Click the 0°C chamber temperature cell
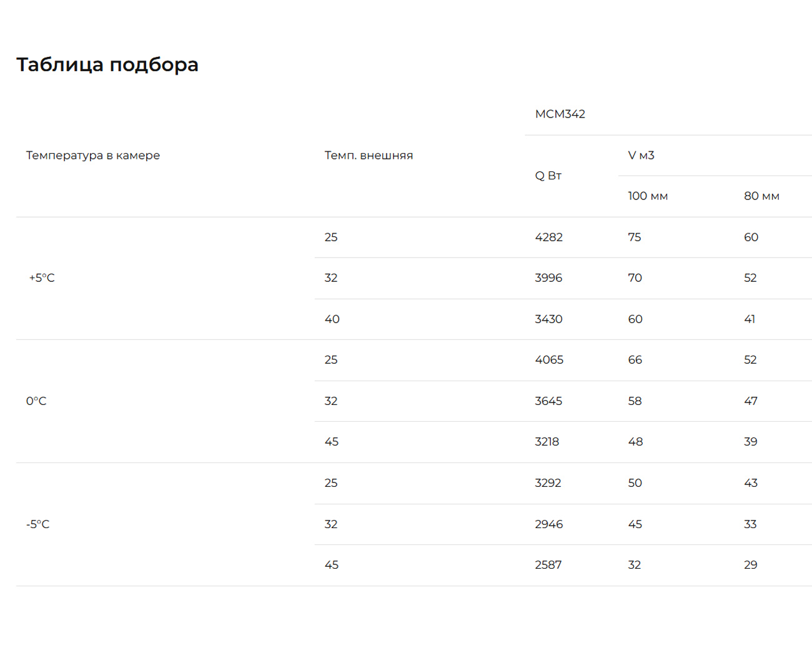Screen dimensions: 812x650 click(36, 401)
